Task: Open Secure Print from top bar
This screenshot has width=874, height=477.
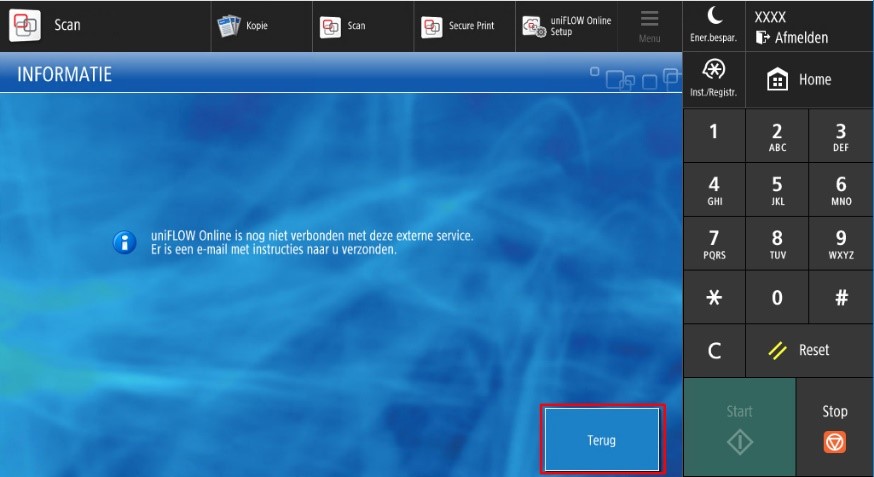Action: (x=460, y=26)
